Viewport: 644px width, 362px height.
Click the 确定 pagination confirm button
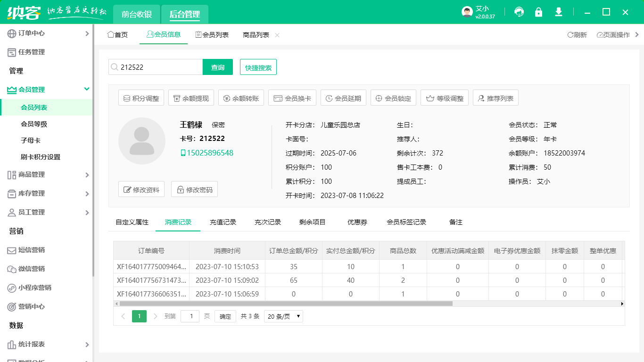click(225, 316)
